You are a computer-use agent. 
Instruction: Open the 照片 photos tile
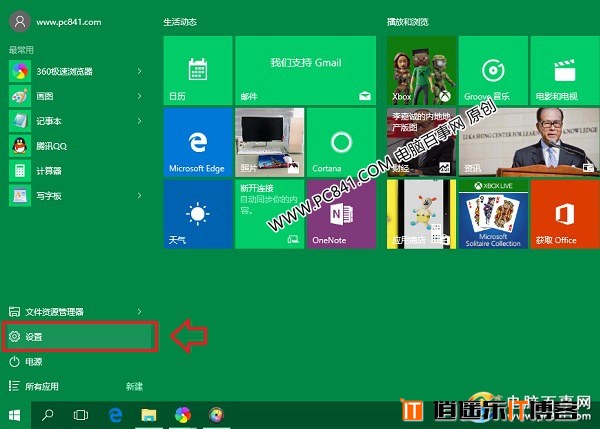point(269,142)
